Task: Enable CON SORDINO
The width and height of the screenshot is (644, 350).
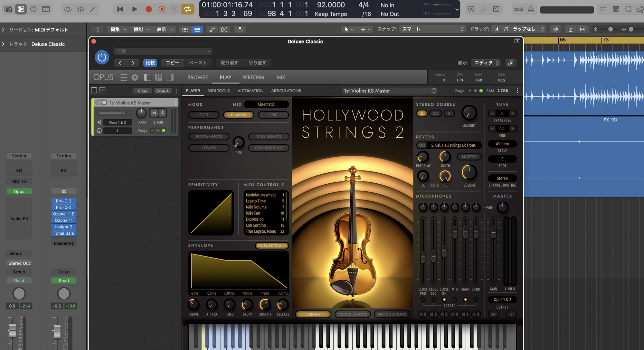Action: pos(269,148)
